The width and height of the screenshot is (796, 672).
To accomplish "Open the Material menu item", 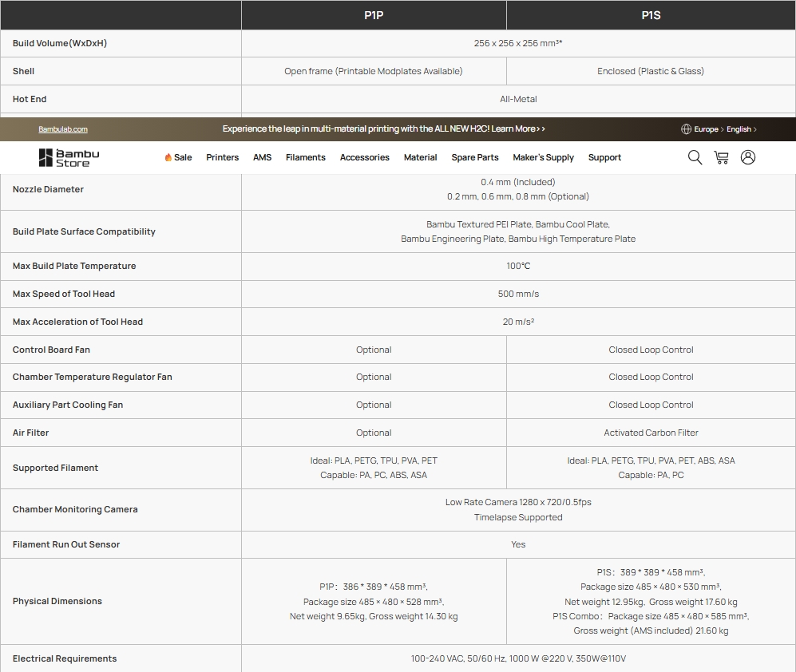I will (420, 158).
